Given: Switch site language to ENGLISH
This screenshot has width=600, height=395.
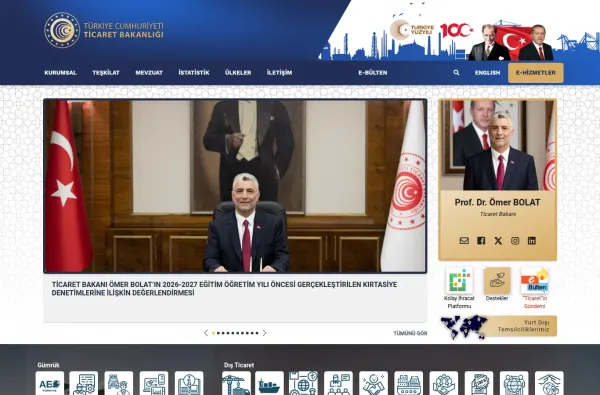Looking at the screenshot, I should [x=488, y=73].
